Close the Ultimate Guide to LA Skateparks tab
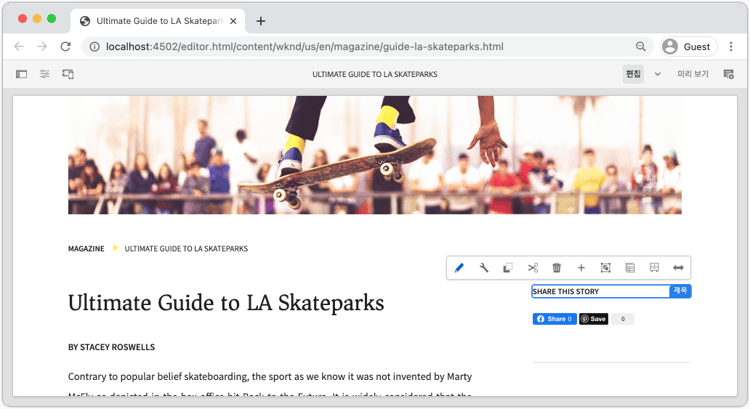The height and width of the screenshot is (409, 750). (x=233, y=21)
